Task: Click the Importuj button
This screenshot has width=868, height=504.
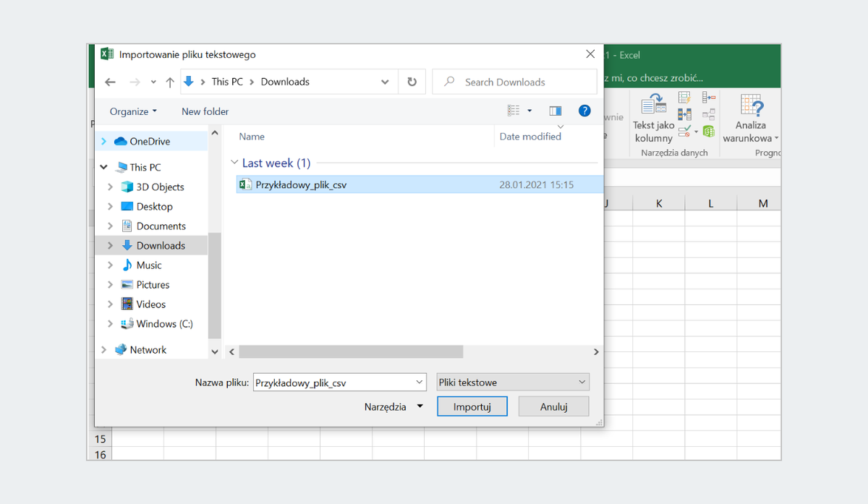Action: [472, 406]
